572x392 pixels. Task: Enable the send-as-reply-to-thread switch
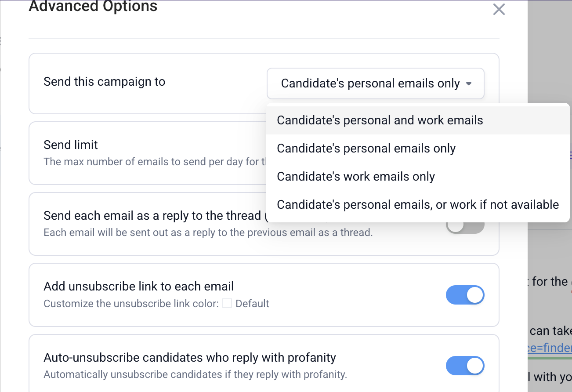pyautogui.click(x=464, y=226)
